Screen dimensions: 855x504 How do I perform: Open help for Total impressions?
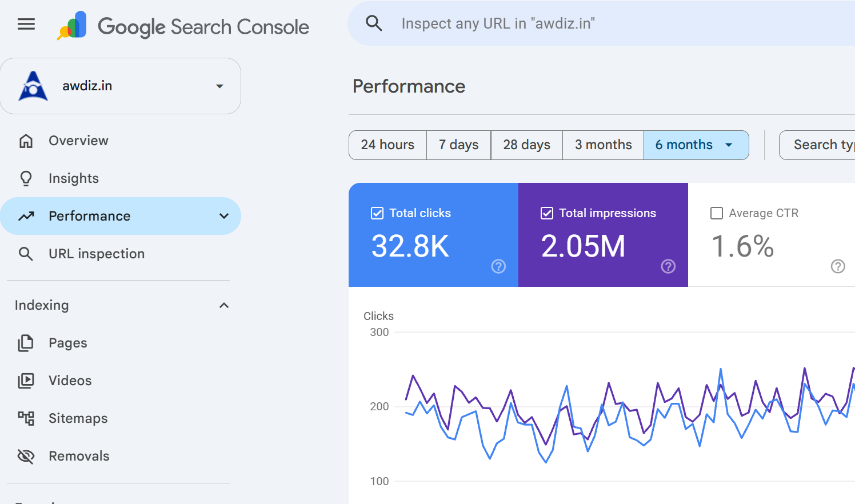pyautogui.click(x=668, y=266)
